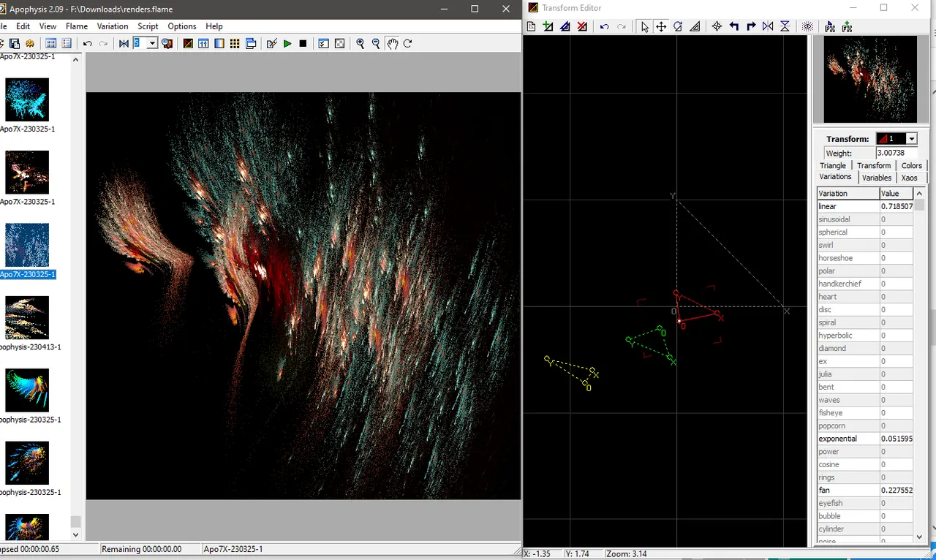This screenshot has height=560, width=936.
Task: Open the Transform selector dropdown
Action: point(911,139)
